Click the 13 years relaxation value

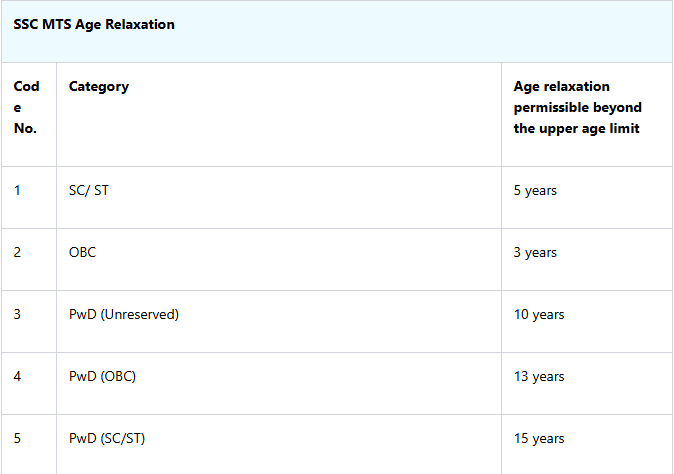tap(539, 376)
